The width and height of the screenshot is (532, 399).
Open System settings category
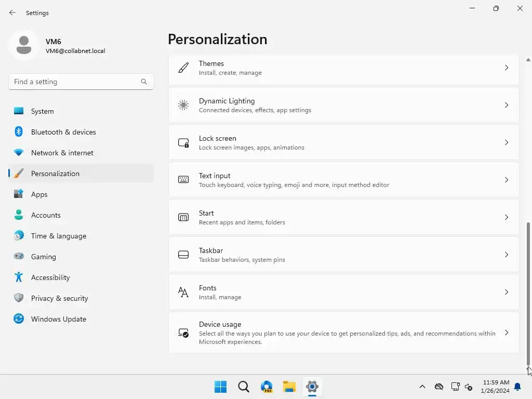coord(81,111)
